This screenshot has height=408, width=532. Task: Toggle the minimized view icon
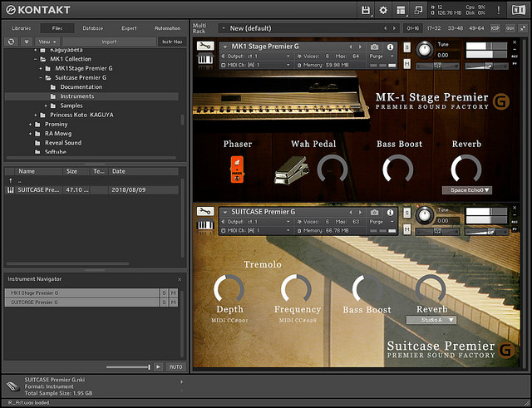point(418,10)
